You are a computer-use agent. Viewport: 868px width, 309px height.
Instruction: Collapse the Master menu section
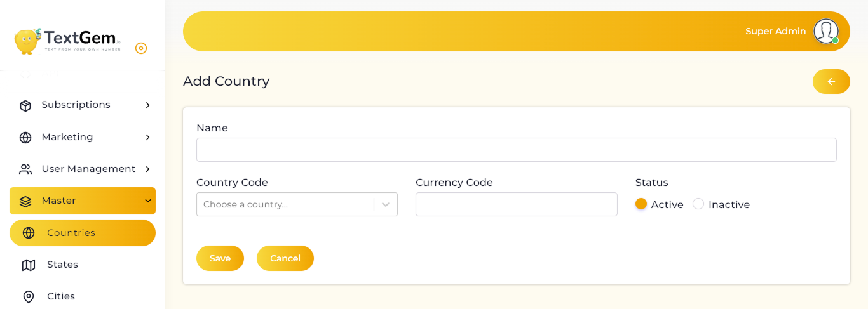[83, 201]
